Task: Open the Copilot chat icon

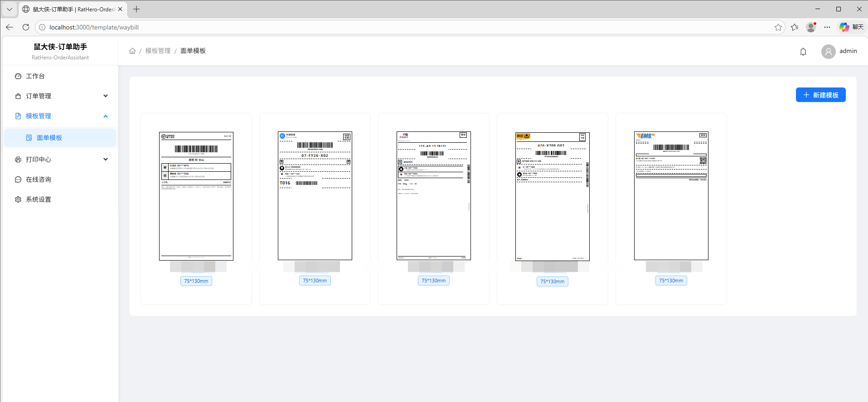Action: [844, 27]
